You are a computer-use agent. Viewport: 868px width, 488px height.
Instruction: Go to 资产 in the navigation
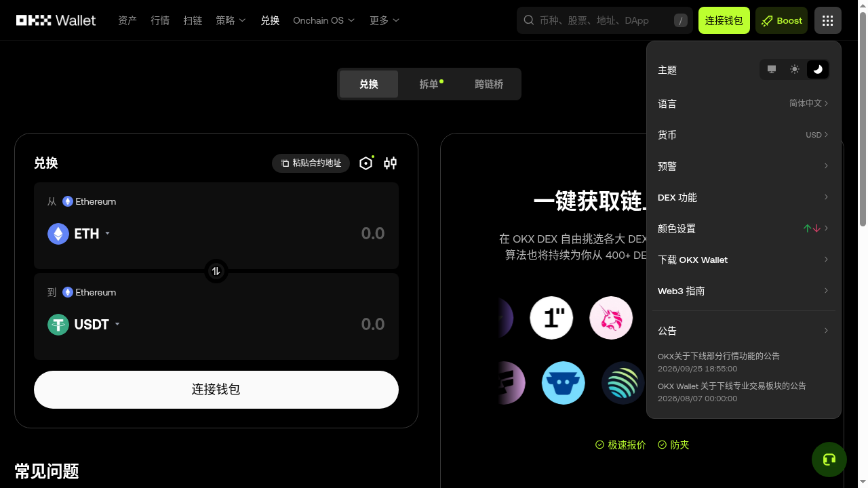click(127, 20)
